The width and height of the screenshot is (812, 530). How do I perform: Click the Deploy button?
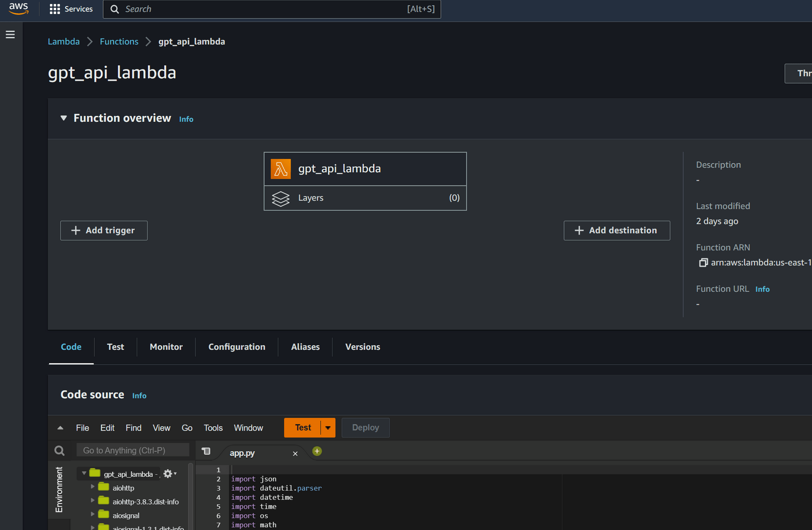pyautogui.click(x=365, y=427)
